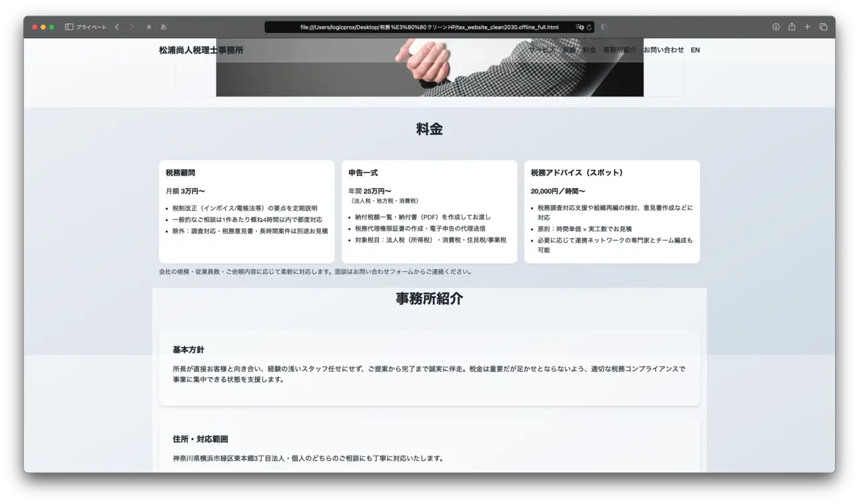Viewport: 859px width, 504px height.
Task: Show the tab overview icon
Action: [823, 27]
